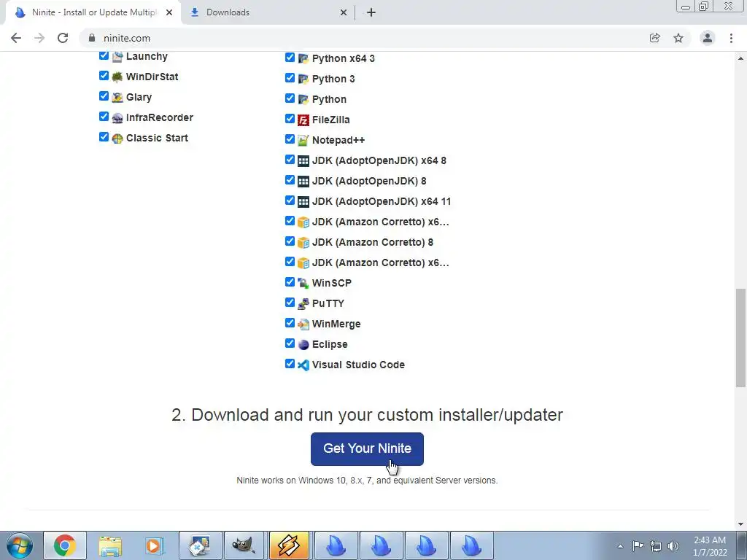
Task: Click the Glary app icon
Action: [117, 97]
